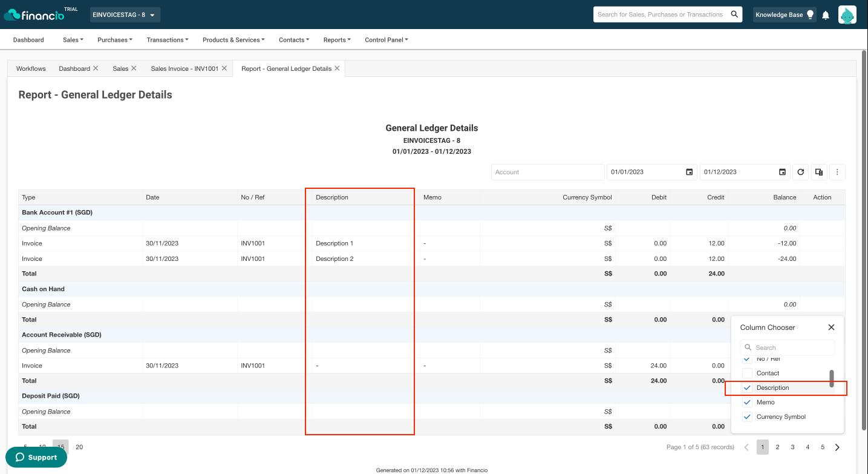Expand the Products & Services menu

pos(234,40)
